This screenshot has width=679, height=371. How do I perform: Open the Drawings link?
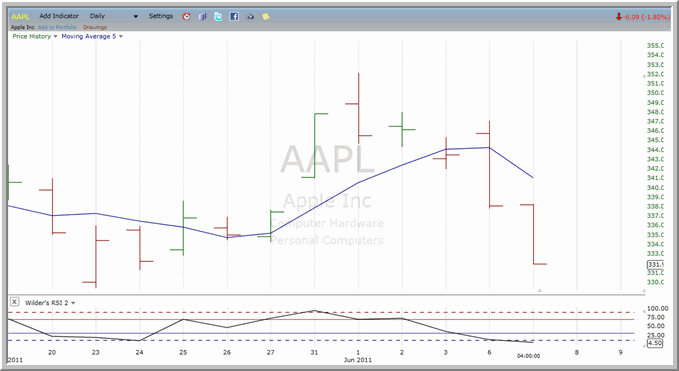pos(95,27)
